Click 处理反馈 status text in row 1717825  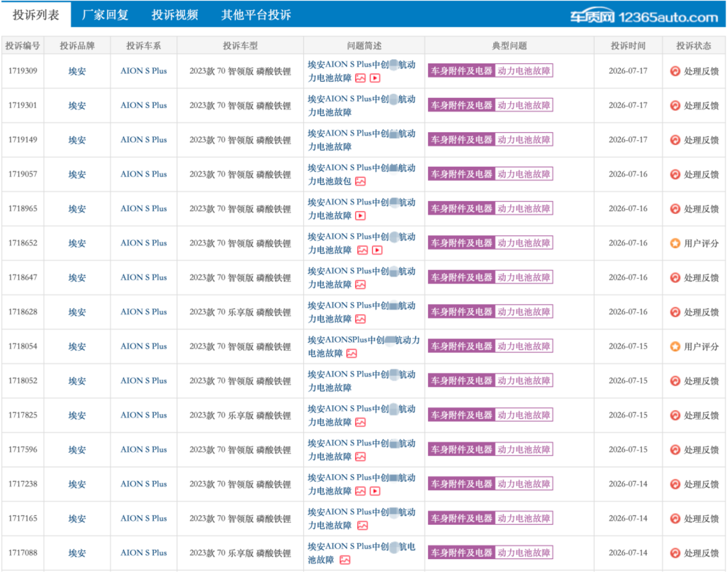701,416
